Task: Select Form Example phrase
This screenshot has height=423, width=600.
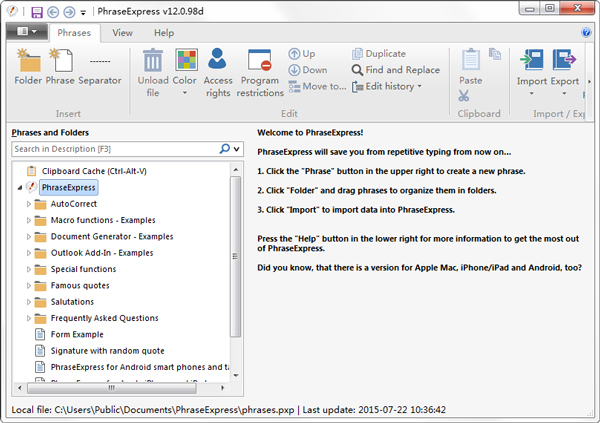Action: [x=77, y=335]
